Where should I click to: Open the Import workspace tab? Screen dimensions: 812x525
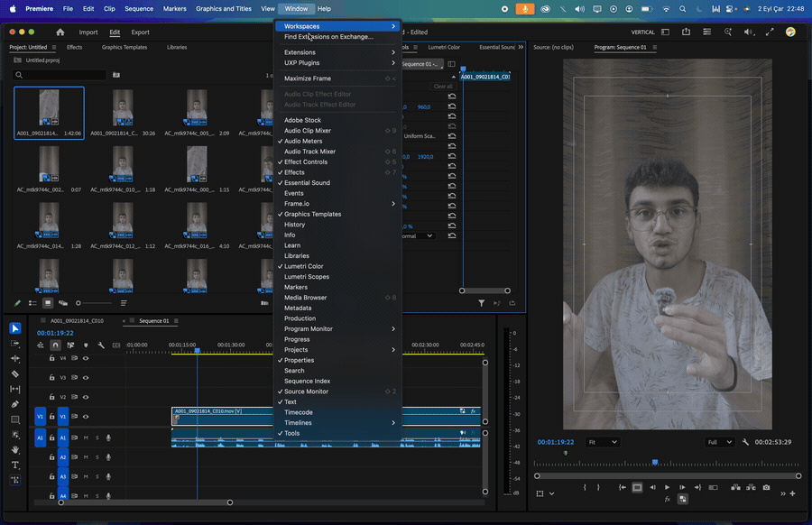[88, 32]
